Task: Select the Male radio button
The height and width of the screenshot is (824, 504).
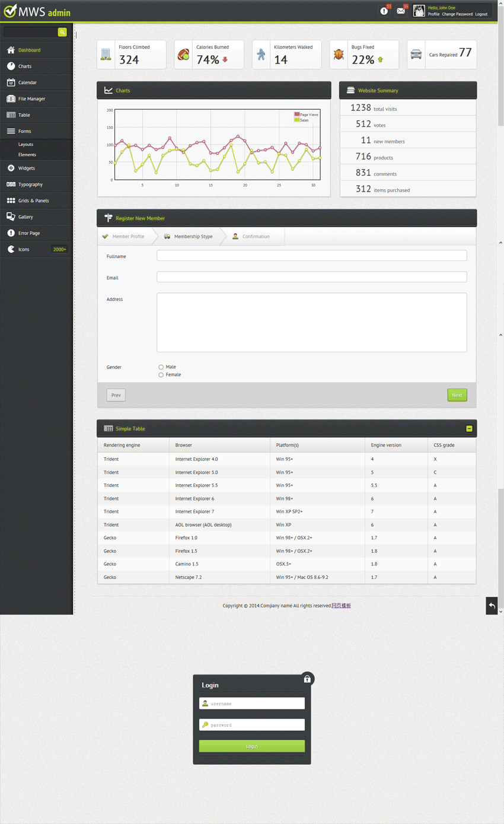Action: click(161, 367)
